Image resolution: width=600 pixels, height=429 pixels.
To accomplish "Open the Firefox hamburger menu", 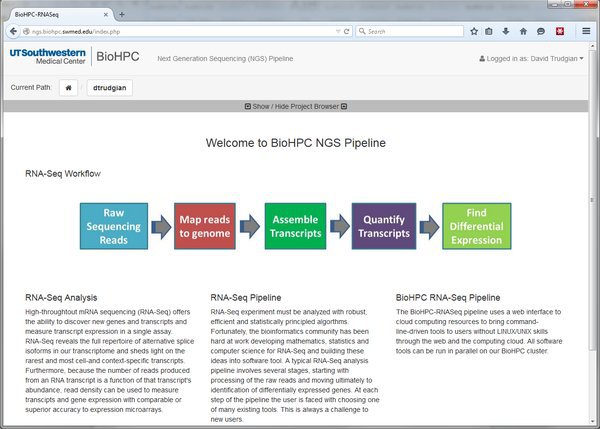I will pyautogui.click(x=586, y=31).
